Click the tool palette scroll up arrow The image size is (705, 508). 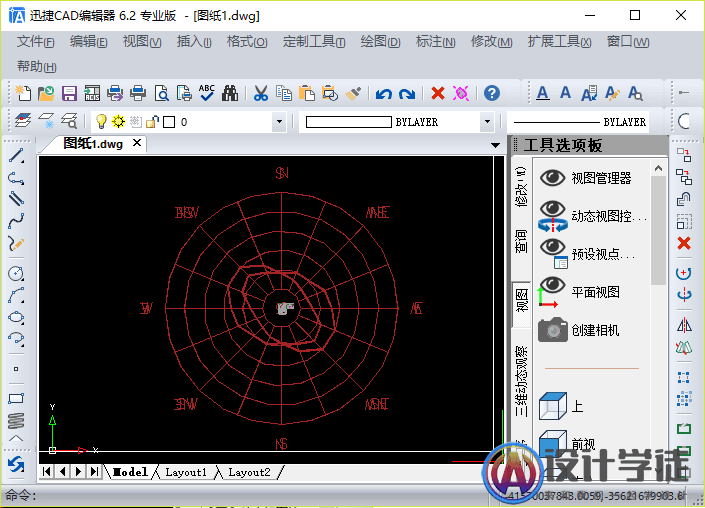[658, 169]
